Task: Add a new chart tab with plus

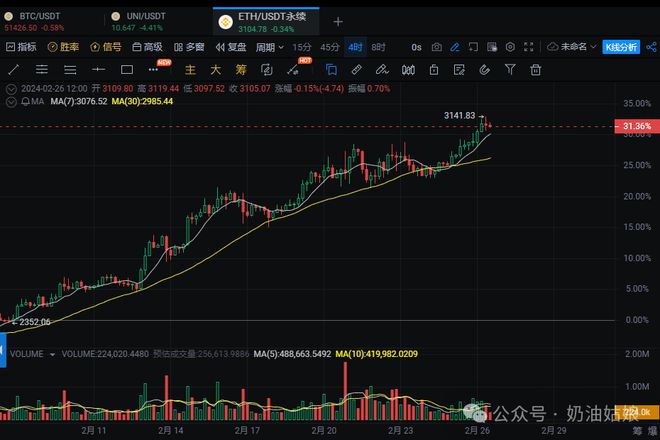Action: (x=337, y=22)
